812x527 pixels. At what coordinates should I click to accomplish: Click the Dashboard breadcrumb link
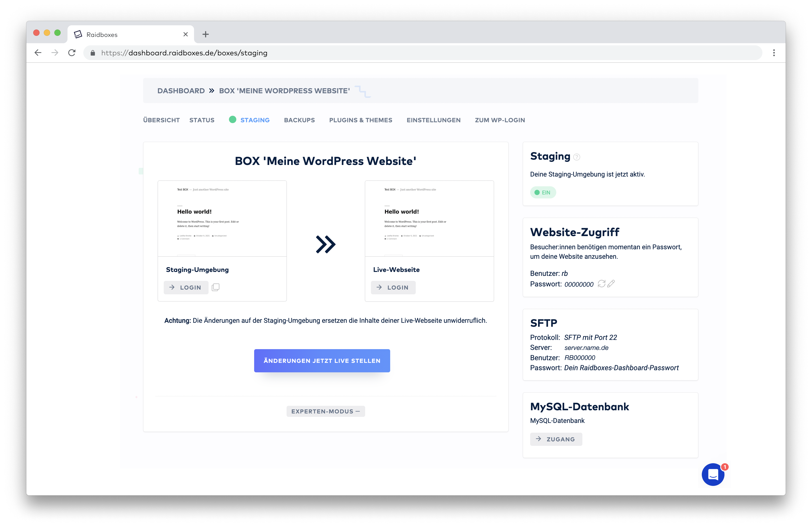(181, 91)
